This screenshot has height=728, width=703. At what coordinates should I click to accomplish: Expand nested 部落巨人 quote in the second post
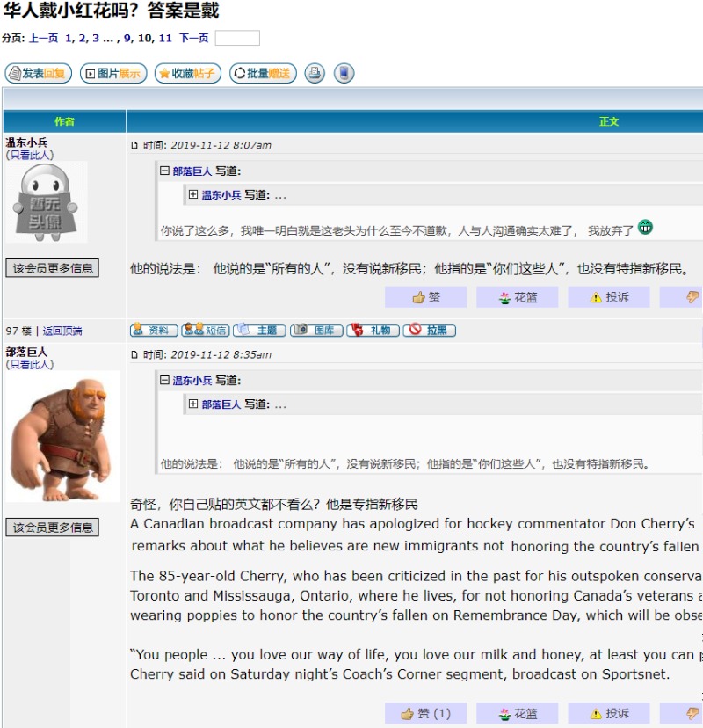(193, 404)
